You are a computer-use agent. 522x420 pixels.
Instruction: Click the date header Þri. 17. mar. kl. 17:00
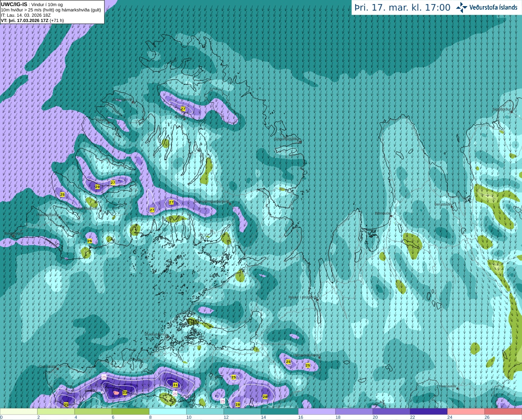pos(402,7)
